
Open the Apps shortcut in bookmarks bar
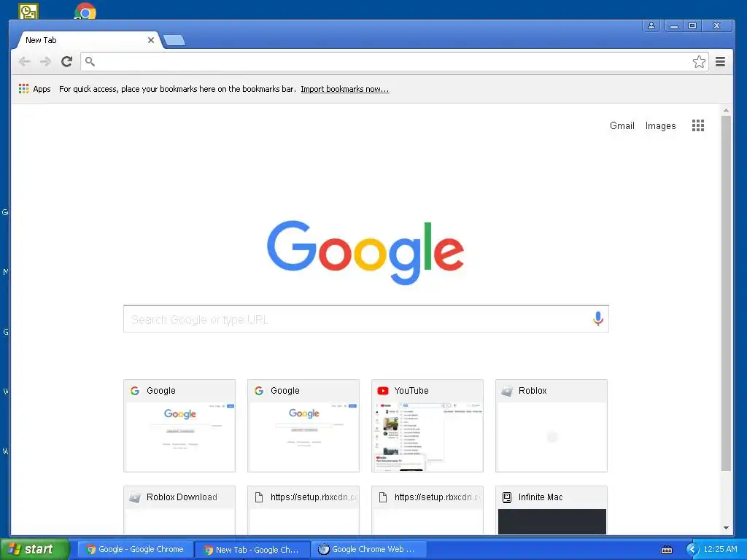pos(35,89)
